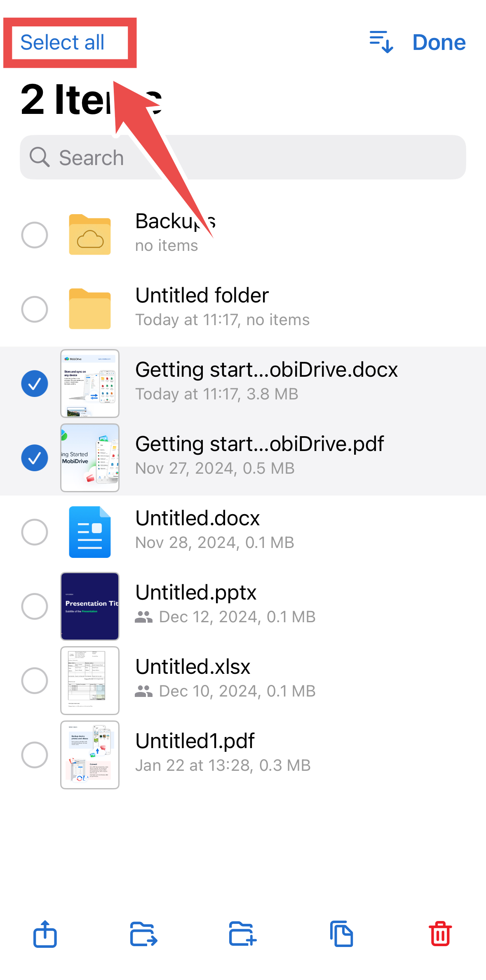Select the Untitled1.pdf checkbox circle
Image resolution: width=486 pixels, height=980 pixels.
(35, 755)
